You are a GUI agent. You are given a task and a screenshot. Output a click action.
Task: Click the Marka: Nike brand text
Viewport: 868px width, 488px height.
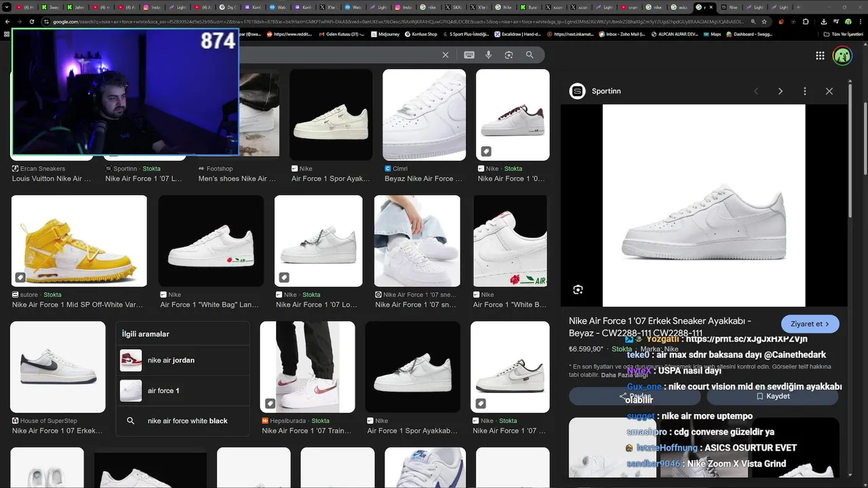pyautogui.click(x=659, y=349)
